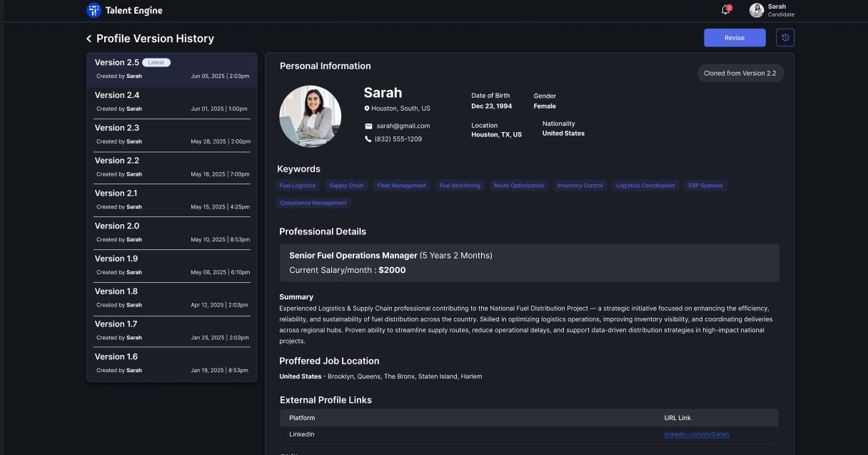Click the Talent Engine title text
The height and width of the screenshot is (455, 868).
tap(133, 11)
